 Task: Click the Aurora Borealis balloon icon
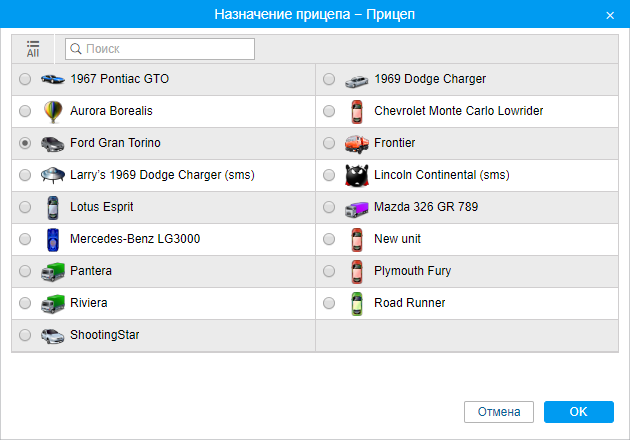point(52,111)
